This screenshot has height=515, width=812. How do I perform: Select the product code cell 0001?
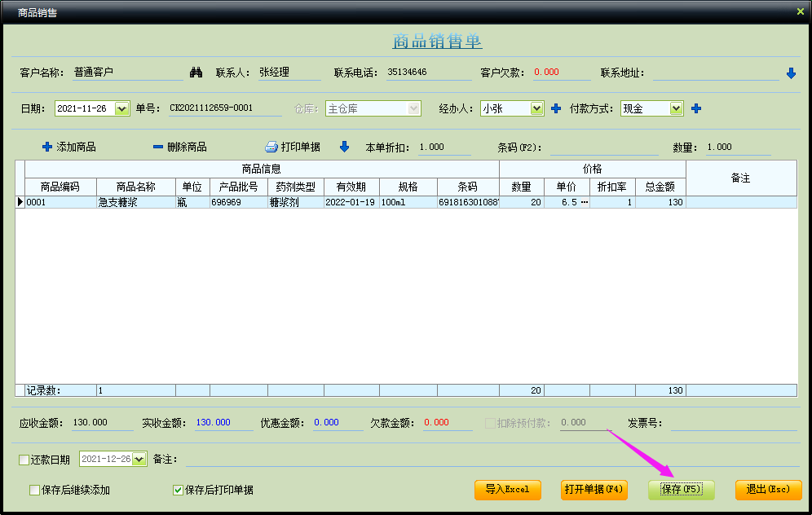(x=60, y=202)
